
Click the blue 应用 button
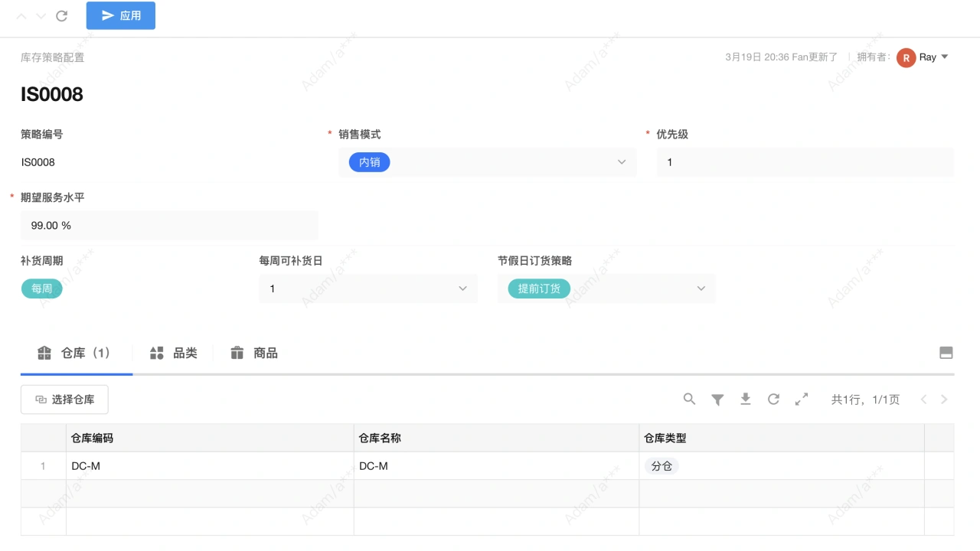point(120,15)
